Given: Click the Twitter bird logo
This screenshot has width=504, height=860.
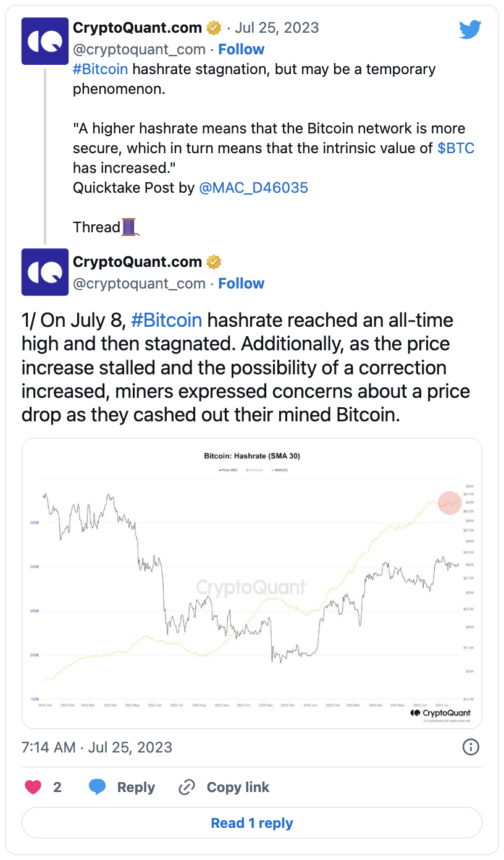Looking at the screenshot, I should tap(470, 28).
